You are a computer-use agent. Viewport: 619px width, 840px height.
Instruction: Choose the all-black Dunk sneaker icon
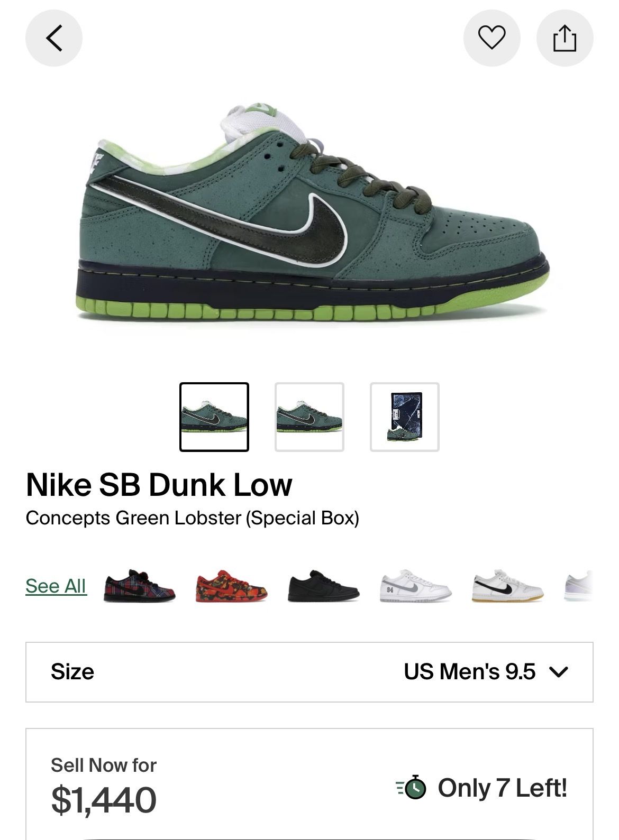(x=324, y=586)
